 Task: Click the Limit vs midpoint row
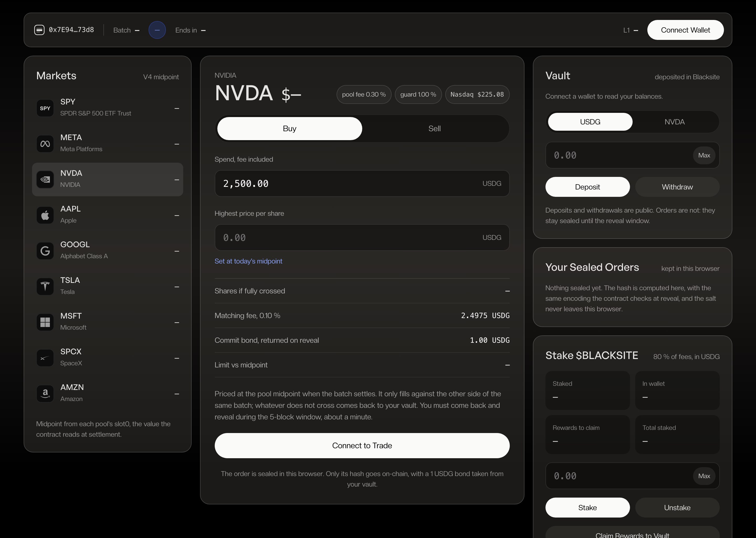pos(362,365)
